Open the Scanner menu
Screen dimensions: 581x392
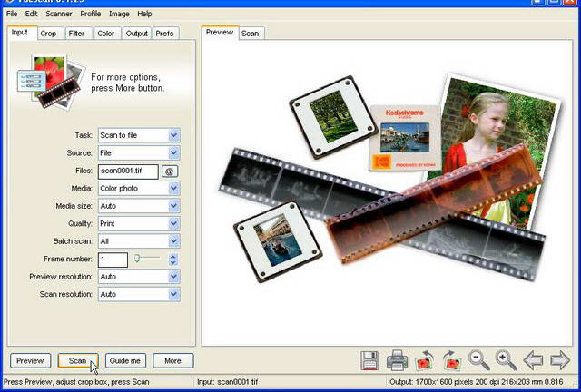(x=58, y=14)
